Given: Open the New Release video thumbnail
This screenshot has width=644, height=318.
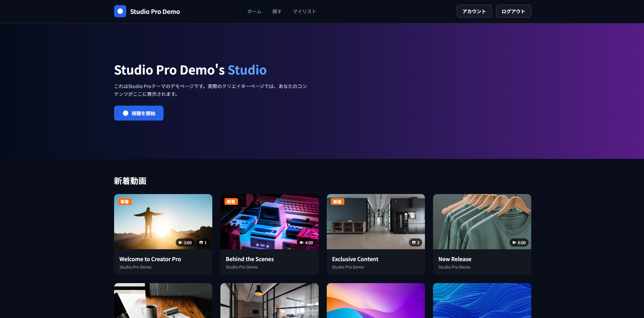Looking at the screenshot, I should pos(482,221).
